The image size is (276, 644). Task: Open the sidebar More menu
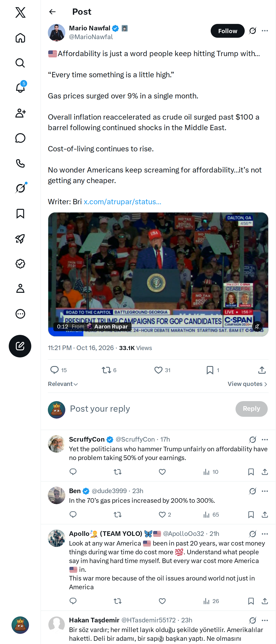coord(20,314)
